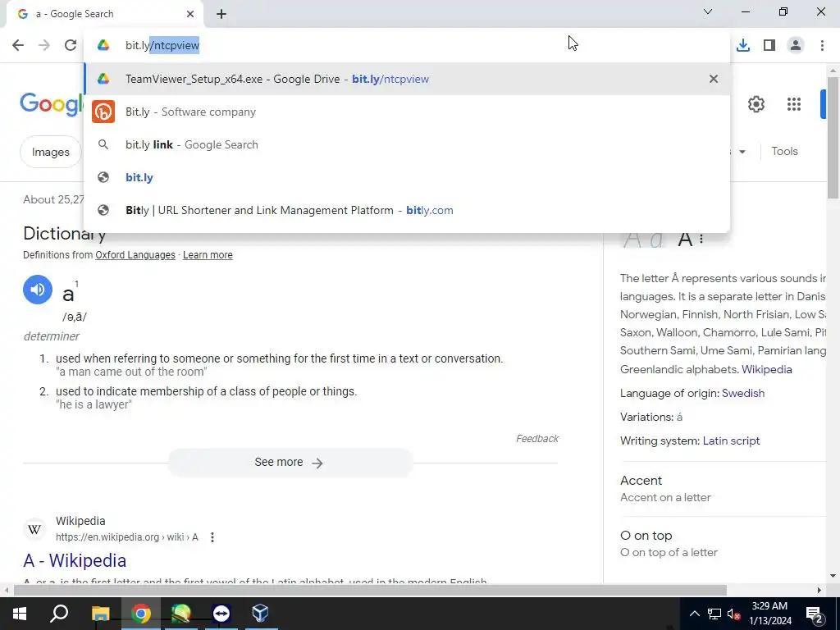
Task: Open Wikipedia result three-dot options
Action: (x=212, y=536)
